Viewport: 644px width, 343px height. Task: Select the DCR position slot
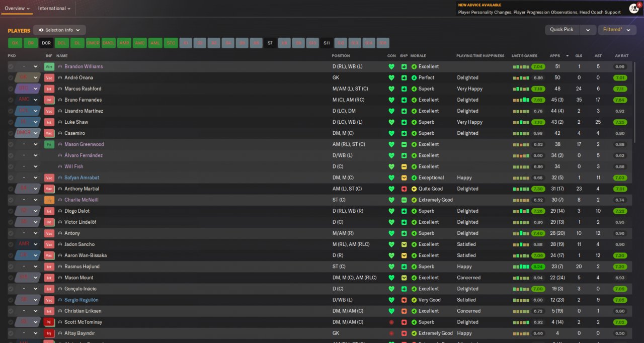coord(46,43)
